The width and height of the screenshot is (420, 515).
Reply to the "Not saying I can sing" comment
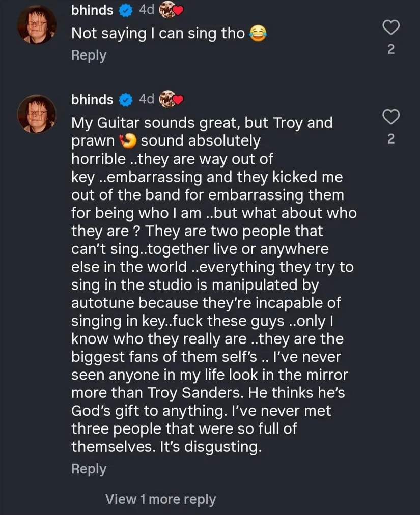click(89, 55)
